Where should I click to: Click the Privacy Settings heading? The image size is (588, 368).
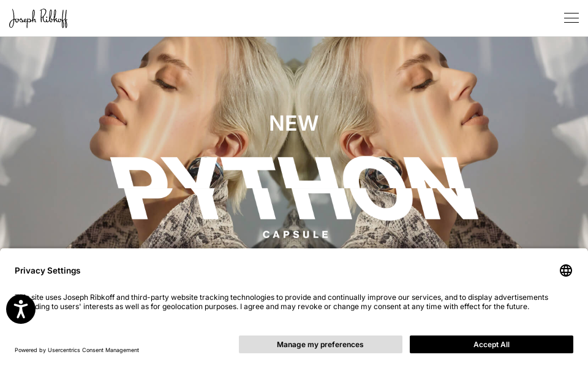(48, 270)
